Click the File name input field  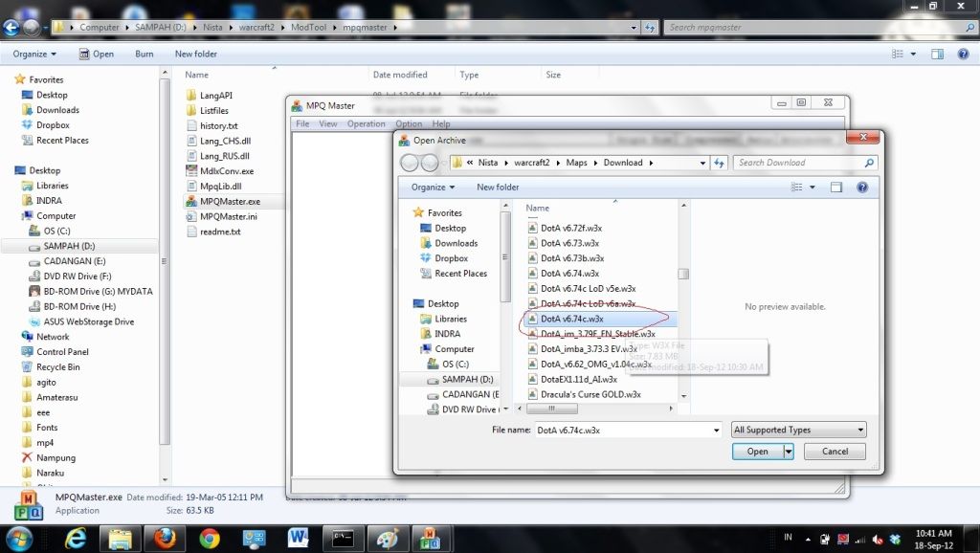pyautogui.click(x=622, y=430)
